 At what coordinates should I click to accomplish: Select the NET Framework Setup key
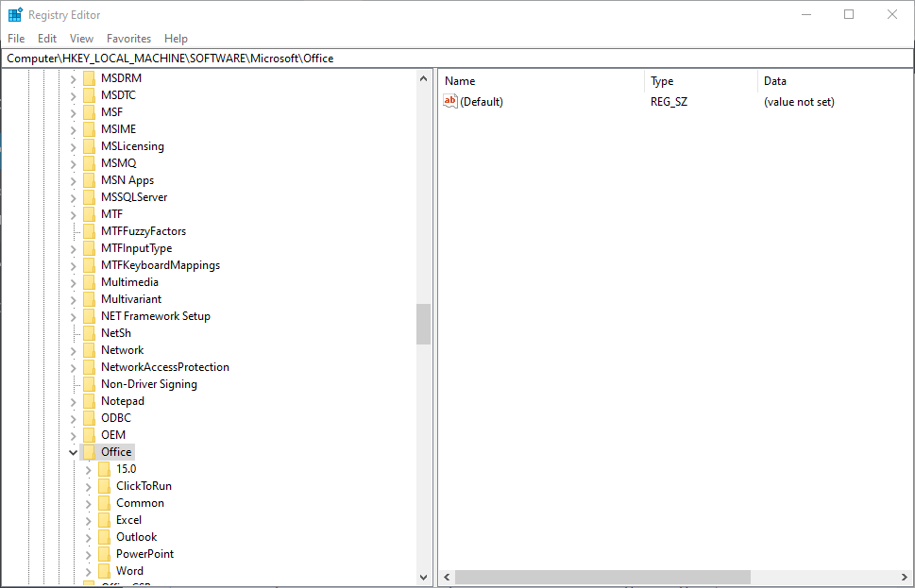(x=155, y=315)
